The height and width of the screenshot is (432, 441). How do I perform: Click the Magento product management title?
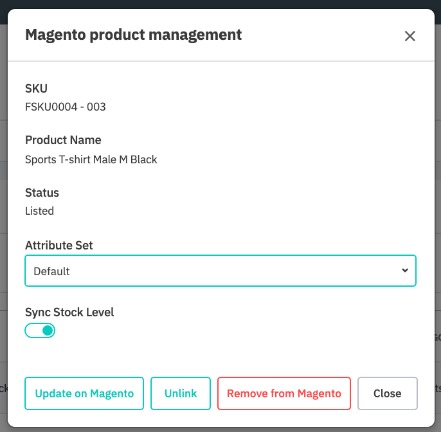coord(134,35)
